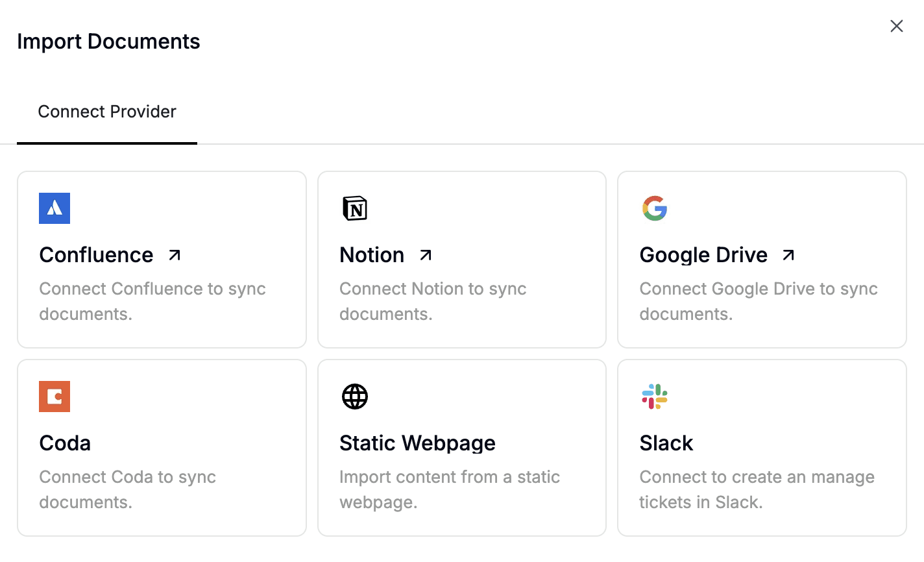Pick the Static Webpage card title
Image resolution: width=924 pixels, height=562 pixels.
(417, 443)
